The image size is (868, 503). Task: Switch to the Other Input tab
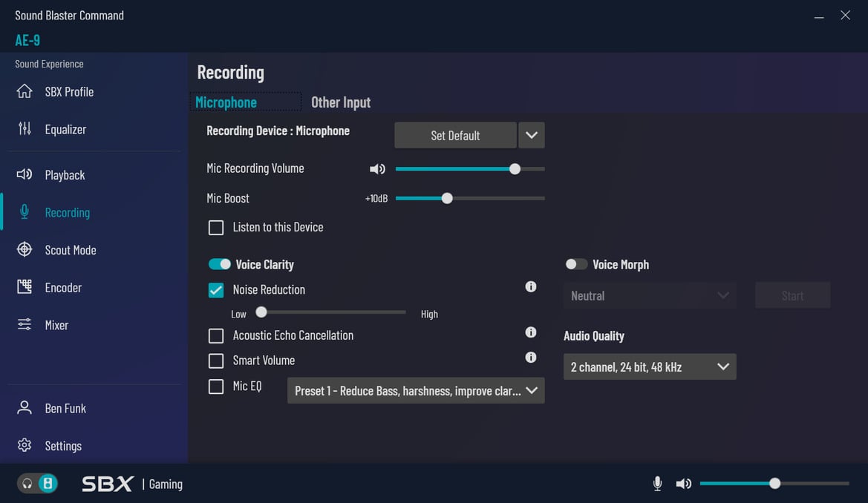(x=341, y=102)
